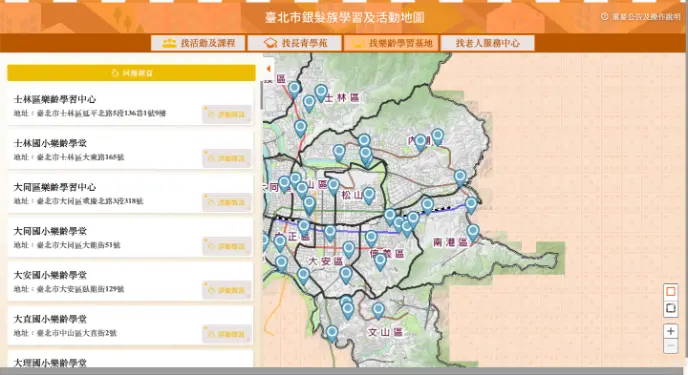
Task: Click marker left of 士林區 label
Action: click(x=321, y=93)
